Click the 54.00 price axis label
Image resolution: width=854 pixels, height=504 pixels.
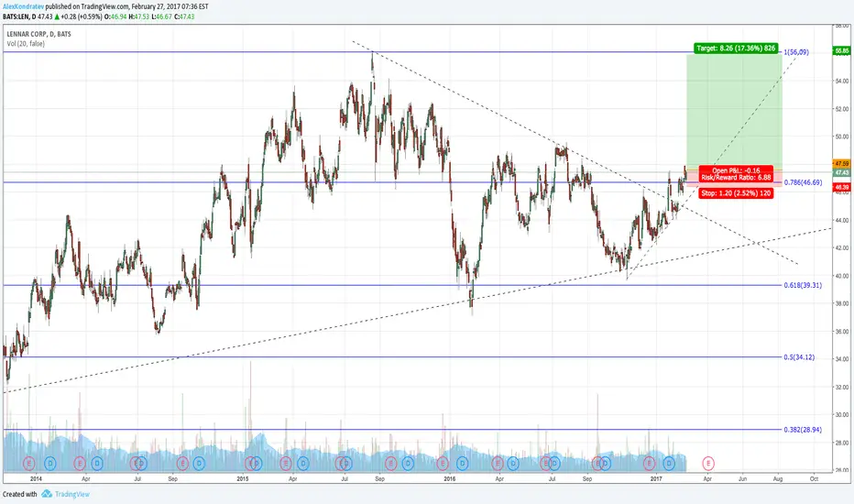point(841,82)
